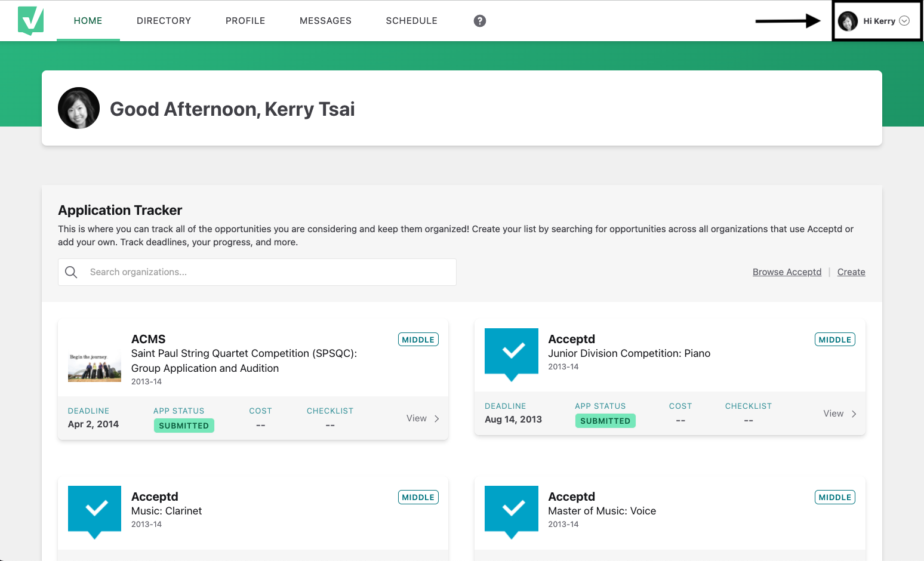View the ACMS Saint Paul application

click(417, 418)
